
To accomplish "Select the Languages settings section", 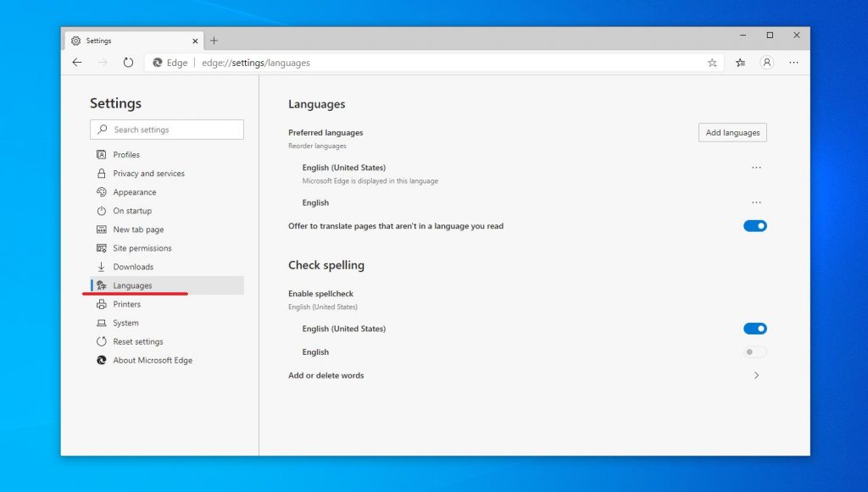I will (x=167, y=285).
